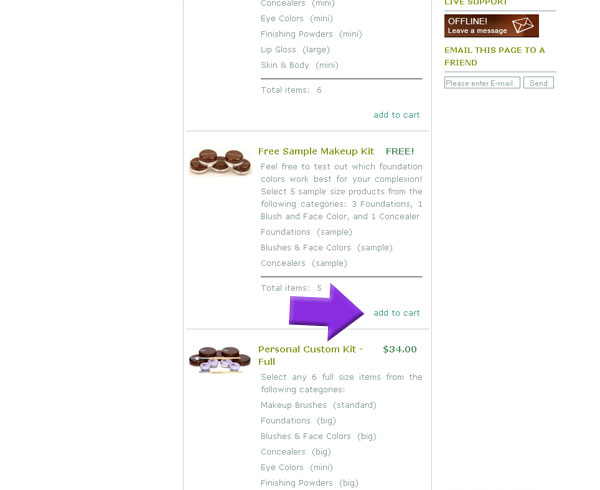The image size is (600, 490).
Task: Select Foundations (sample) category
Action: coord(306,232)
